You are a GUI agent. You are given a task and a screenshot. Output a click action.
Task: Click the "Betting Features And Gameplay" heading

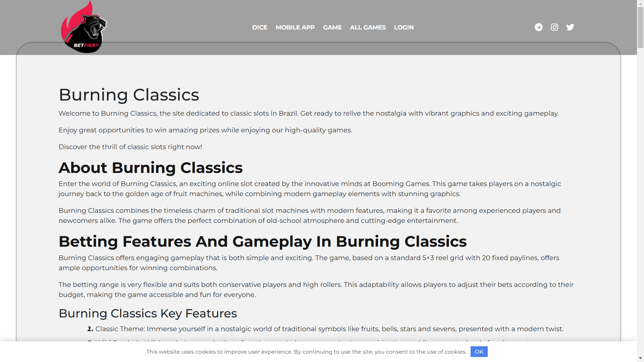click(x=262, y=241)
